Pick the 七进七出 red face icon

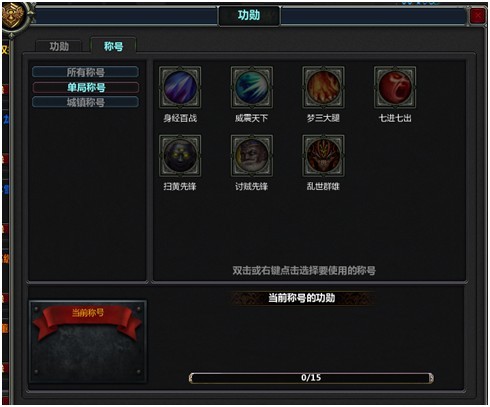click(395, 87)
